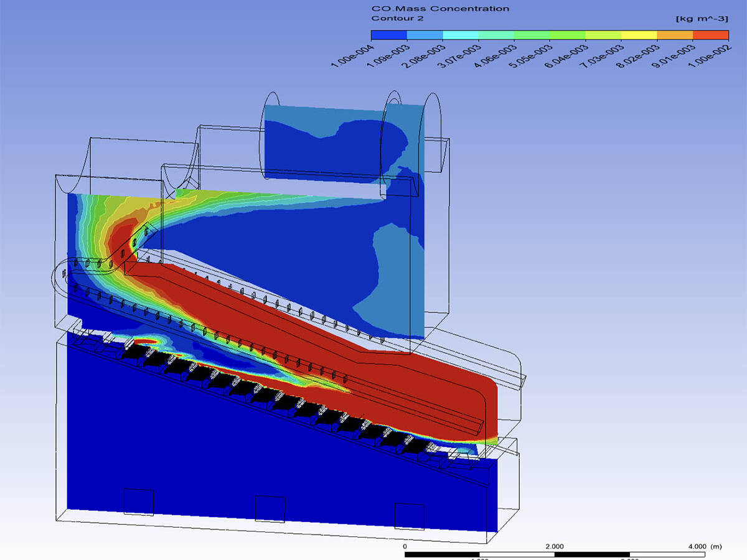Click the rightmost square outline at model bottom
The image size is (747, 560).
coord(409,516)
